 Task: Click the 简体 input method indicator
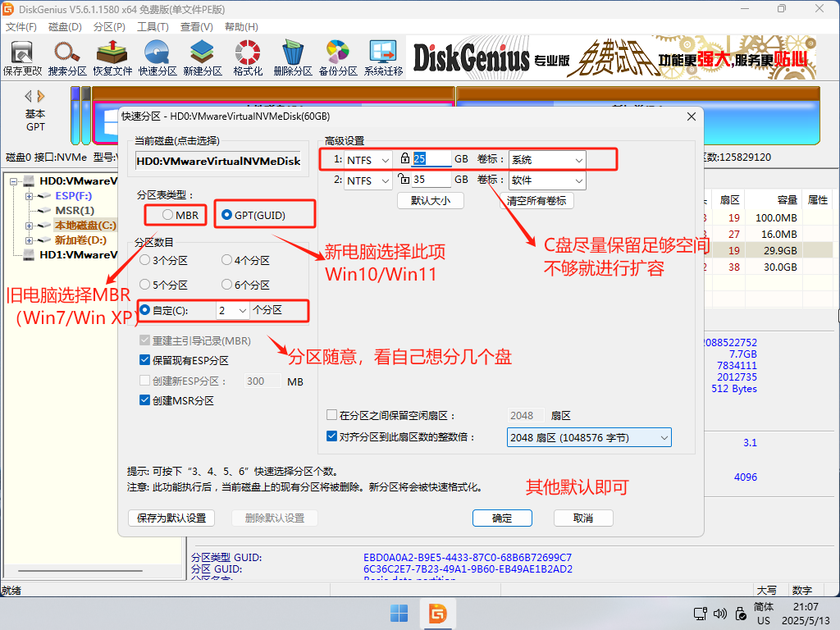click(x=764, y=607)
